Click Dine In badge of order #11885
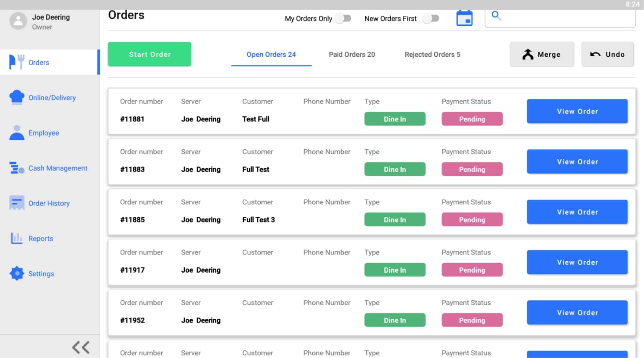This screenshot has height=358, width=644. point(395,219)
